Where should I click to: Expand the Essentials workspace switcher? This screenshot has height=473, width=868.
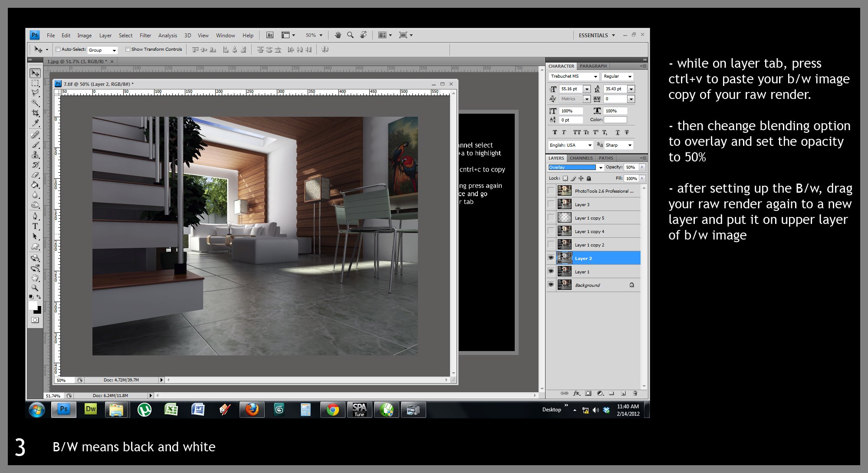[597, 35]
